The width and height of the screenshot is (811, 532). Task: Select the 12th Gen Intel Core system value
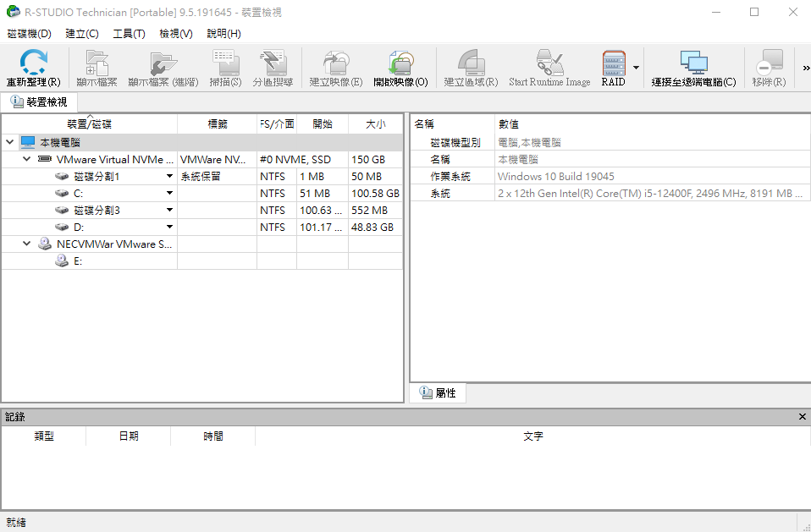[x=650, y=193]
